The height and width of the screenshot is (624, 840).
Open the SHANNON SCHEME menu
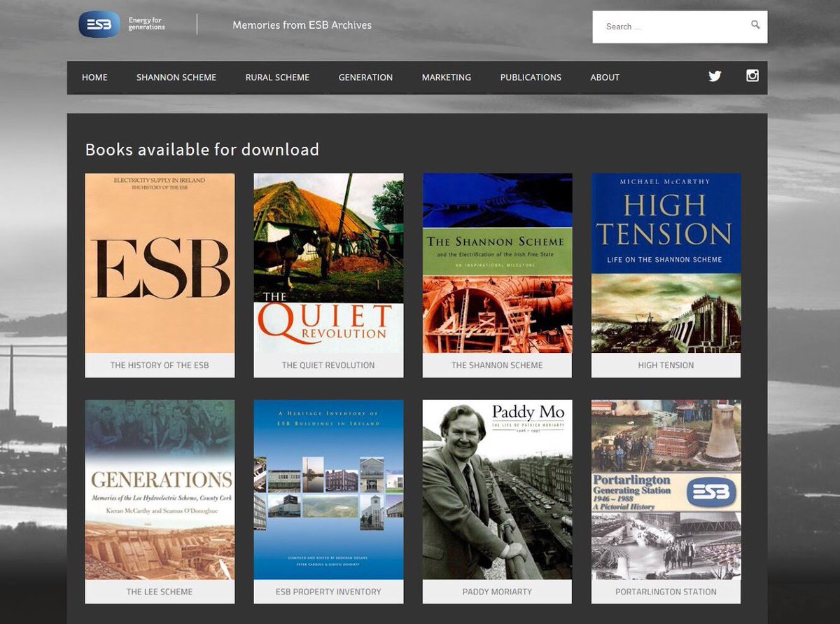point(176,78)
